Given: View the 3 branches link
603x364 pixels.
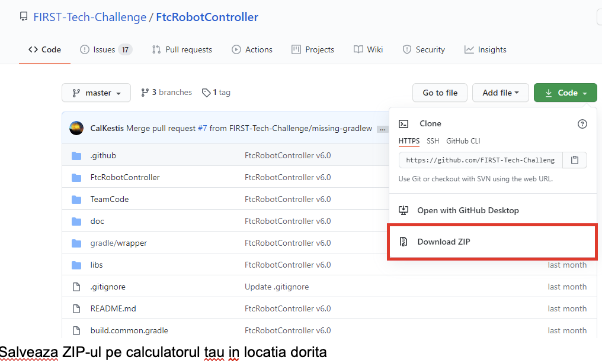Looking at the screenshot, I should (166, 92).
